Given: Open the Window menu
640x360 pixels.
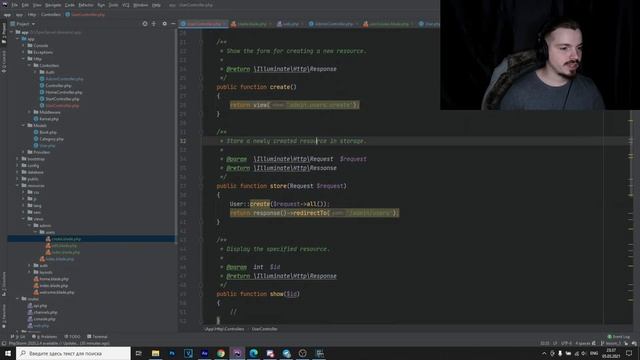Looking at the screenshot, I should tap(141, 5).
